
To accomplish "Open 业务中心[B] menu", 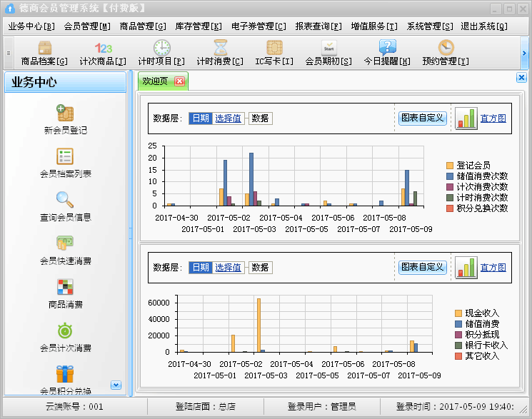I will [31, 26].
